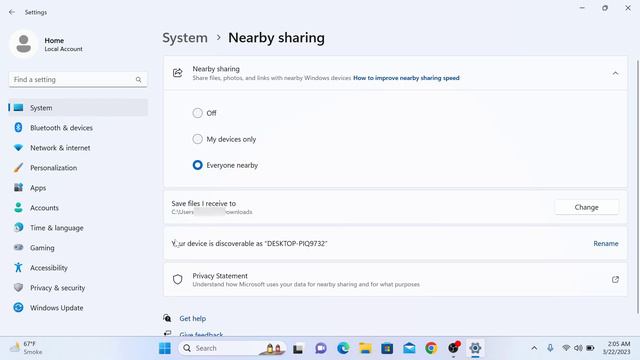Screen dimensions: 640x360
Task: Go to Gaming settings
Action: click(x=78, y=248)
